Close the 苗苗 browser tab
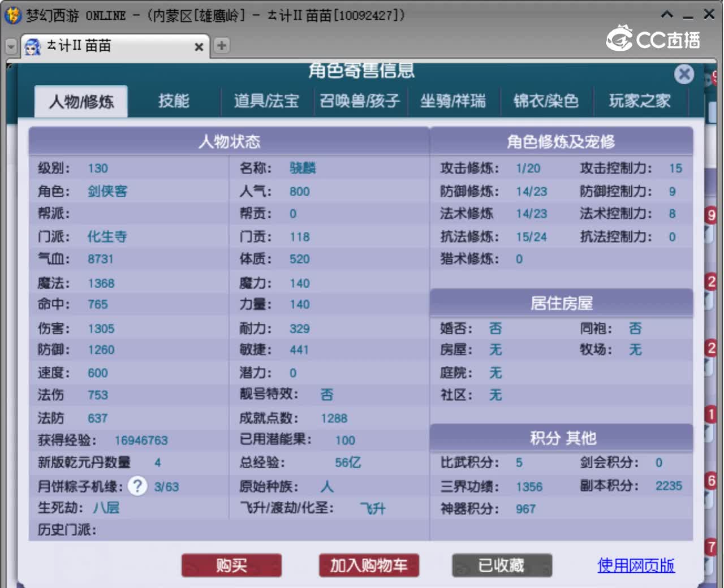This screenshot has width=724, height=588. point(199,47)
